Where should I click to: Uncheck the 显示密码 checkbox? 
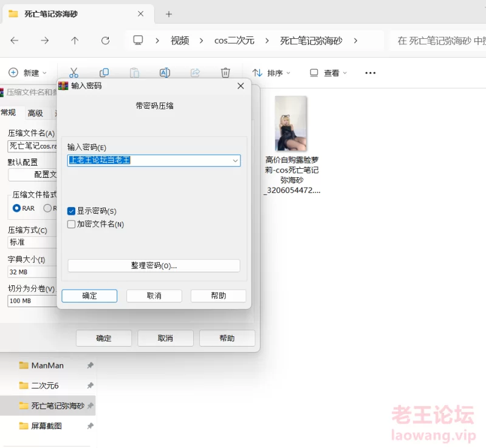pyautogui.click(x=72, y=211)
